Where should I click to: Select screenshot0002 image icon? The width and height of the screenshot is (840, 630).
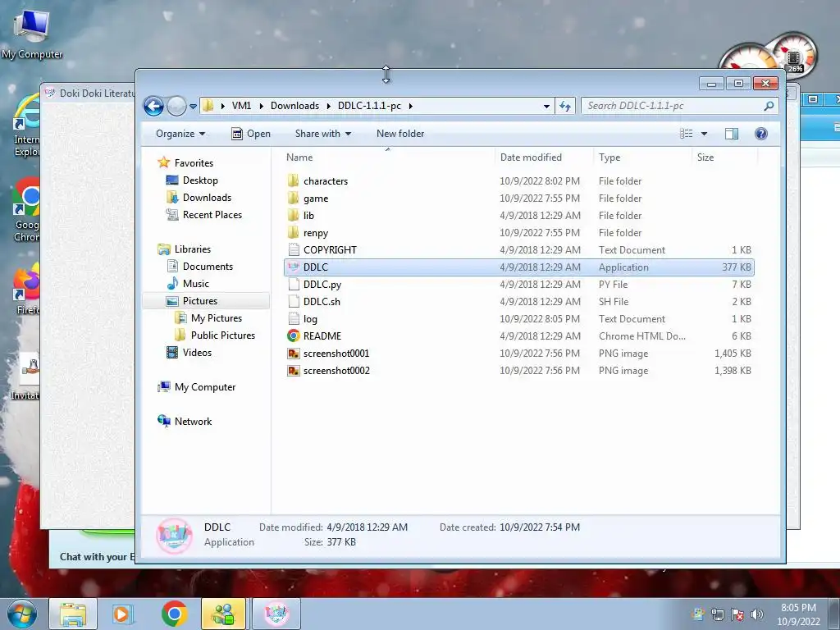pyautogui.click(x=293, y=371)
